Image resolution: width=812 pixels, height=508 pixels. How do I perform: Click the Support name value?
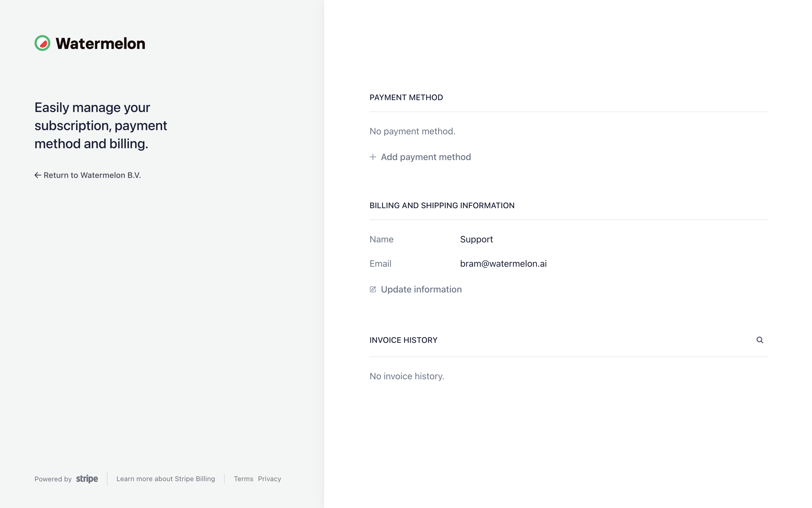(476, 239)
